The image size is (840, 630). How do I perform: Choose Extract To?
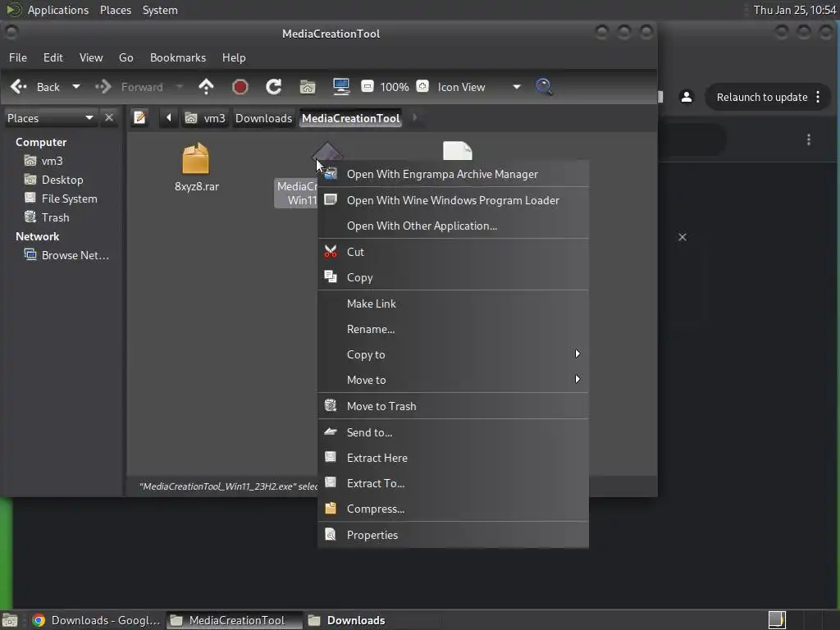[453, 483]
